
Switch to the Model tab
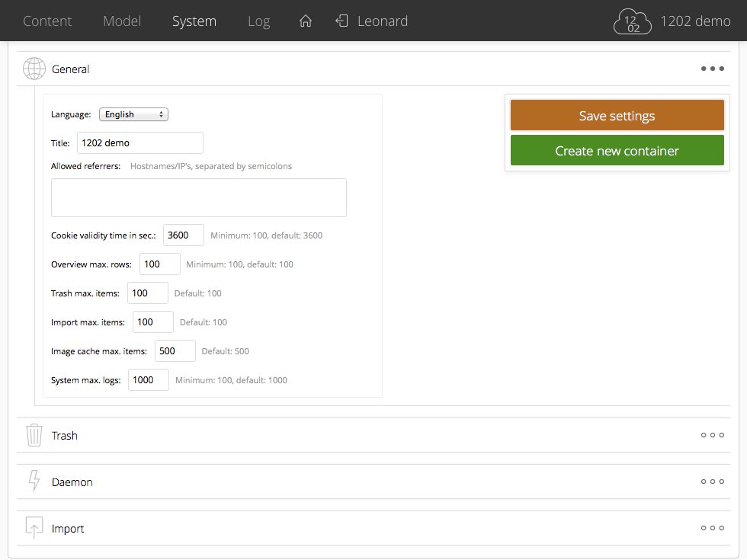tap(122, 21)
